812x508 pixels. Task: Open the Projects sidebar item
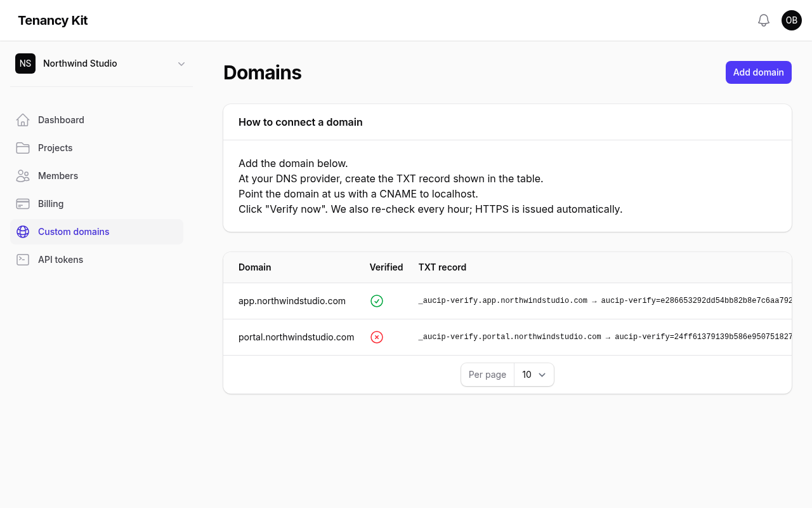pos(96,148)
